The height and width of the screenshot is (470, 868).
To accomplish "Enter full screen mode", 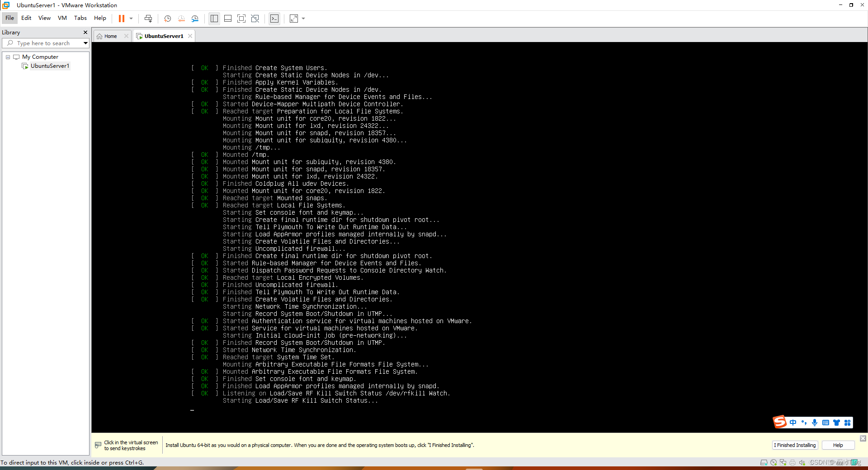I will 241,19.
